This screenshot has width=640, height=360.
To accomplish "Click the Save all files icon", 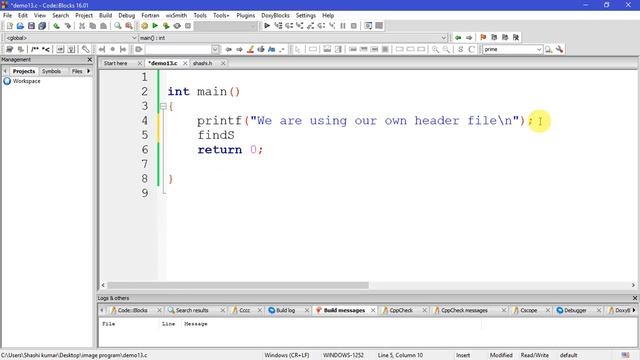I will tap(42, 26).
